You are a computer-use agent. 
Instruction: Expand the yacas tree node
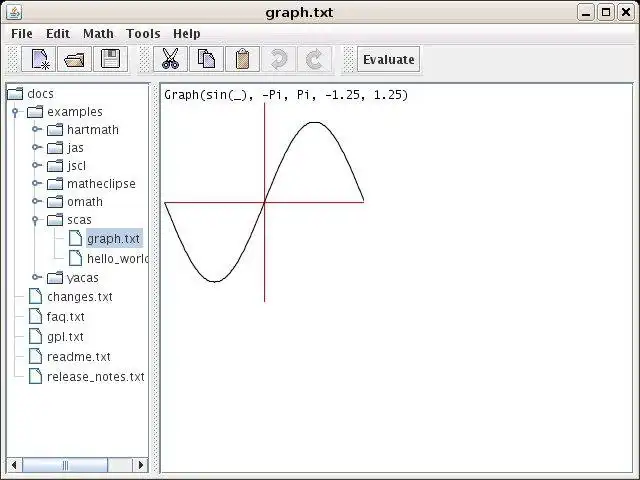point(36,277)
